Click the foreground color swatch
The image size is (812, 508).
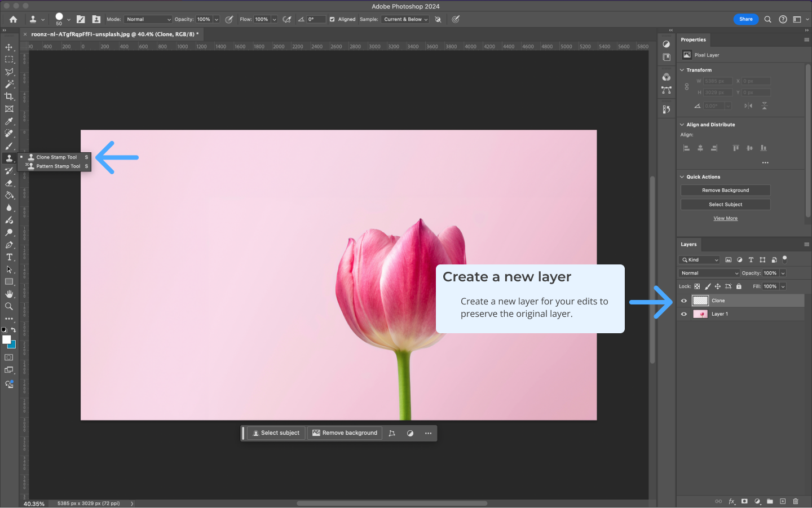[6, 339]
